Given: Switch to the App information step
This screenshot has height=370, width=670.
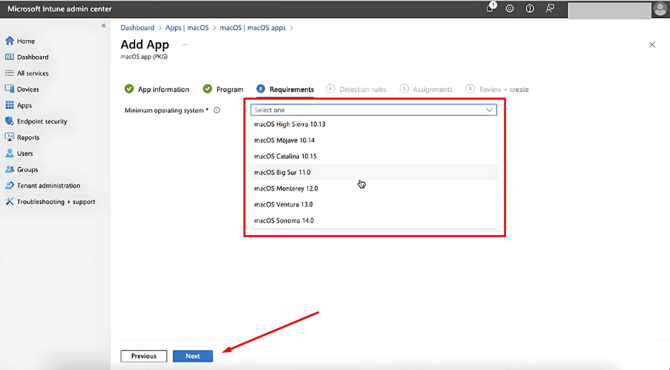Looking at the screenshot, I should click(x=157, y=89).
